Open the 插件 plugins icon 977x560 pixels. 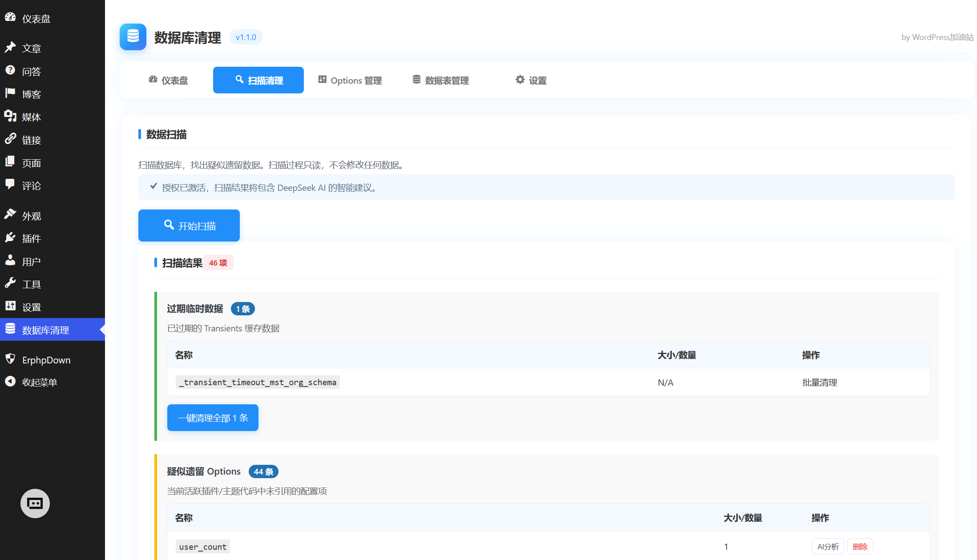click(x=10, y=238)
